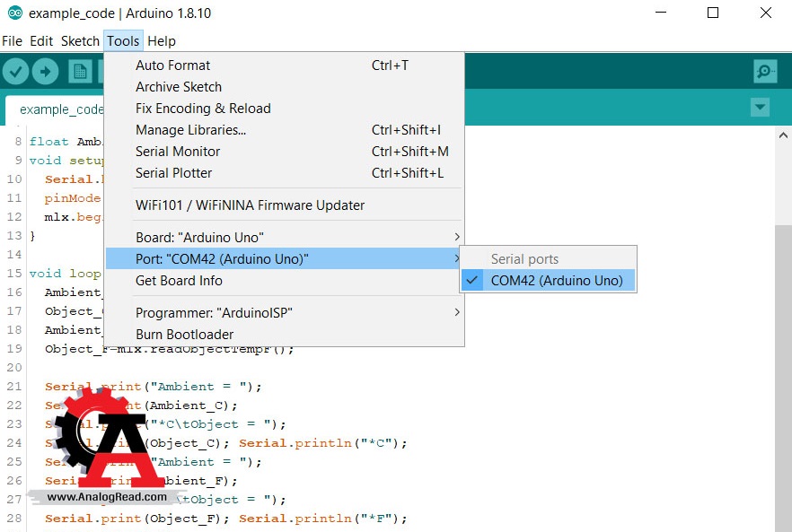The width and height of the screenshot is (792, 532).
Task: Click the editor scrollbar up arrow
Action: tap(783, 135)
